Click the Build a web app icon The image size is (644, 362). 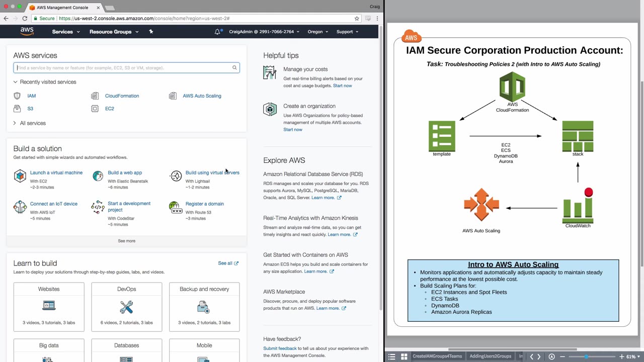click(x=98, y=176)
